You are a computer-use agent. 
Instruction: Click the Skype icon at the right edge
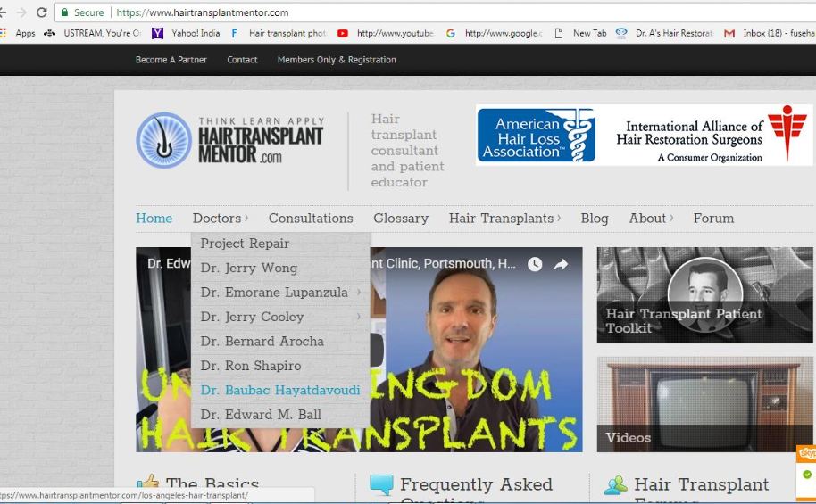point(807,453)
